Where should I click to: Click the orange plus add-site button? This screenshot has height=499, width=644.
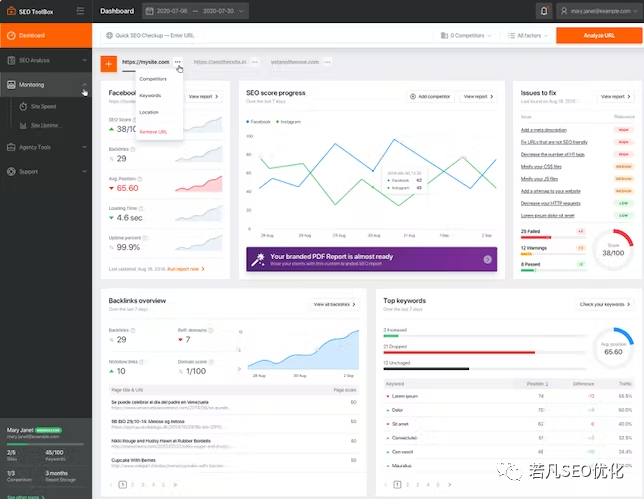coord(109,64)
